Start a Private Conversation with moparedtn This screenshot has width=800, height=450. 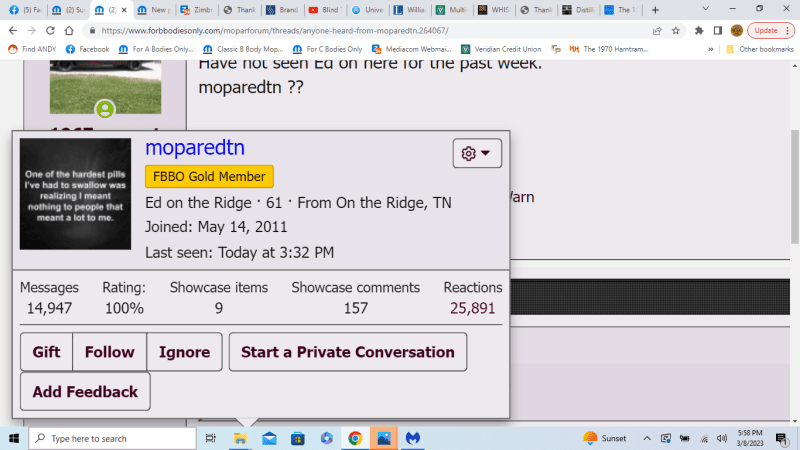pyautogui.click(x=347, y=352)
